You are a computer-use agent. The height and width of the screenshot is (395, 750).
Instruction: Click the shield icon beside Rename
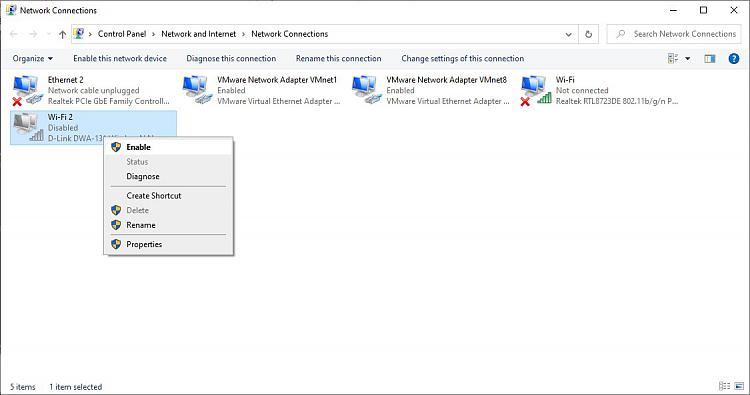116,225
